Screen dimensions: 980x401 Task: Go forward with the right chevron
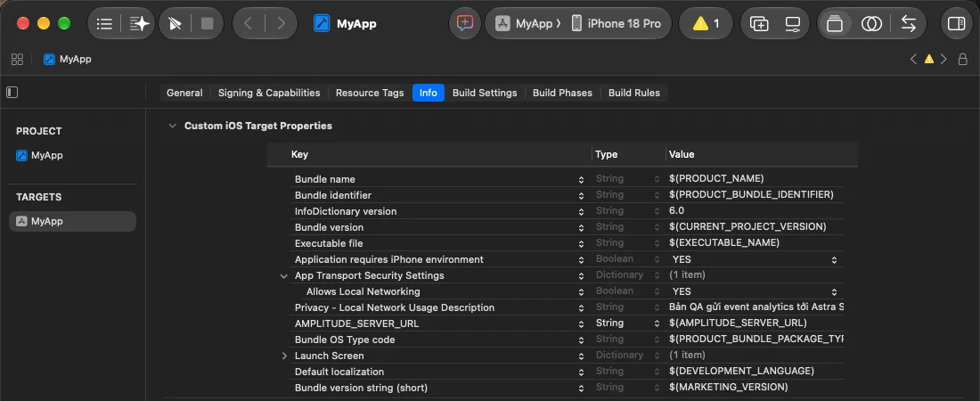tap(281, 24)
